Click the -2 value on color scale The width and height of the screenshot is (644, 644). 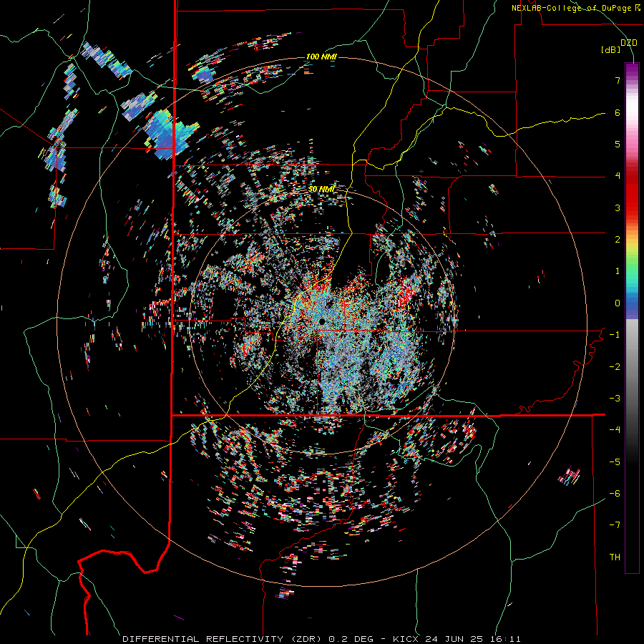tap(615, 366)
